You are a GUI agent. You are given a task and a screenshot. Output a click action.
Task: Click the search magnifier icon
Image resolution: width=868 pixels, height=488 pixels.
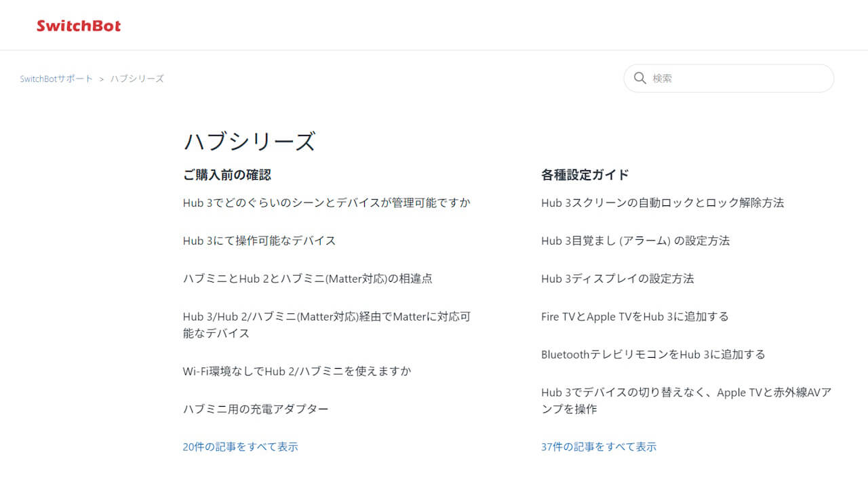coord(639,78)
